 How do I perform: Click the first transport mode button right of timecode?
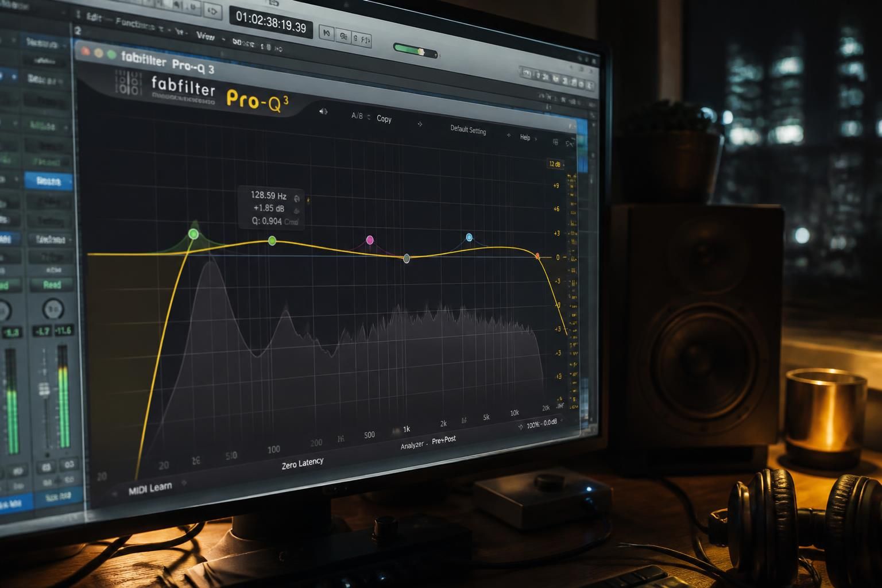326,33
